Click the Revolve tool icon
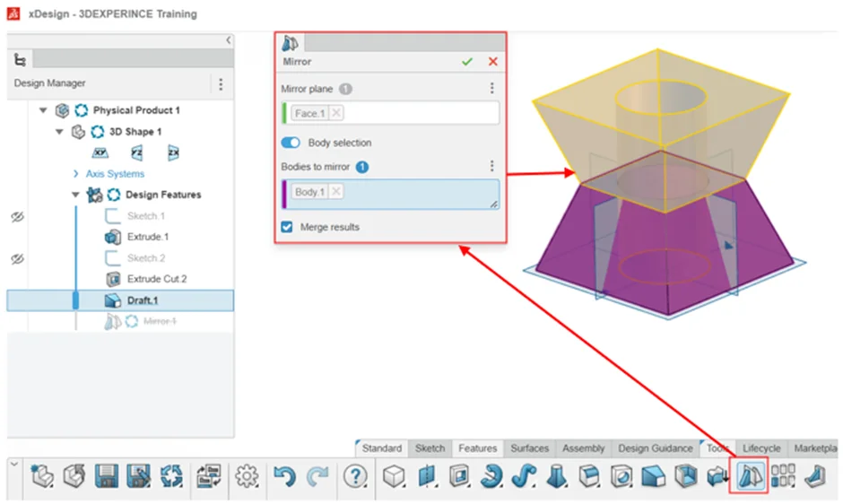 click(x=491, y=476)
